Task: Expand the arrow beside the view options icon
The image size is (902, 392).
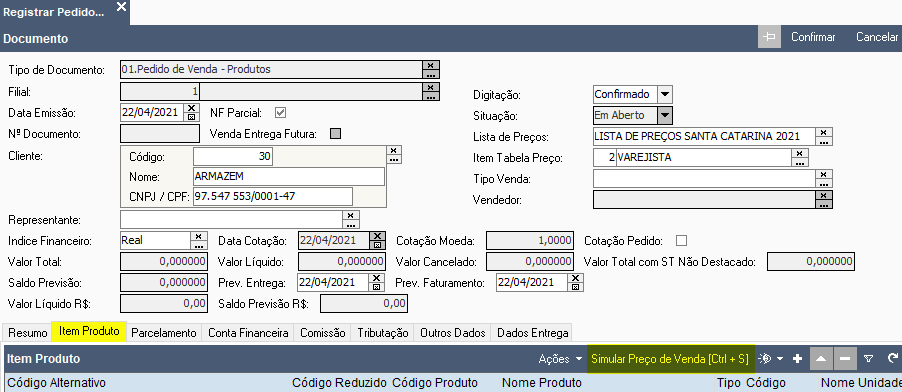Action: pos(779,359)
